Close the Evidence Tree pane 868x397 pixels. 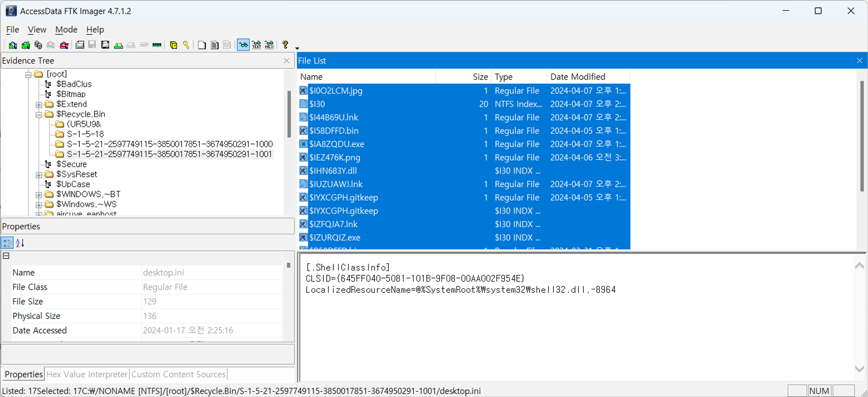pos(286,60)
